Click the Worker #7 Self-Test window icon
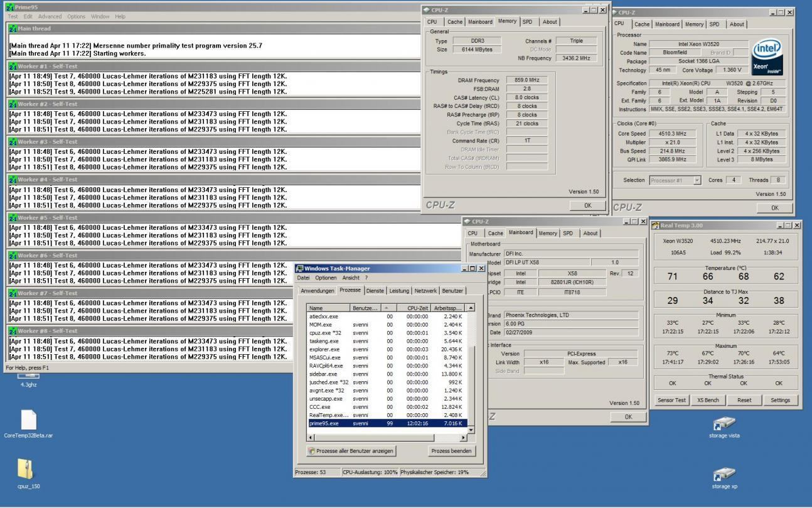The image size is (812, 508). pos(13,293)
